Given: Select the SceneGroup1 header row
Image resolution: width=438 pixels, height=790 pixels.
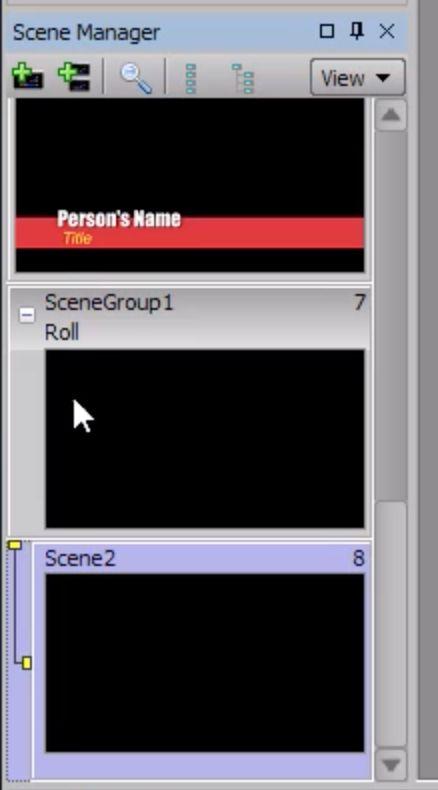Looking at the screenshot, I should [x=191, y=317].
